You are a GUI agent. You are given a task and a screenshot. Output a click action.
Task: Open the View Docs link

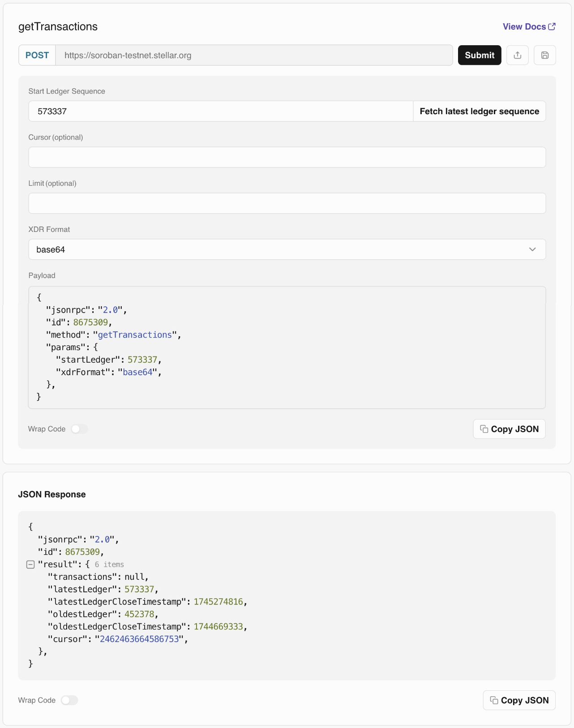(523, 26)
